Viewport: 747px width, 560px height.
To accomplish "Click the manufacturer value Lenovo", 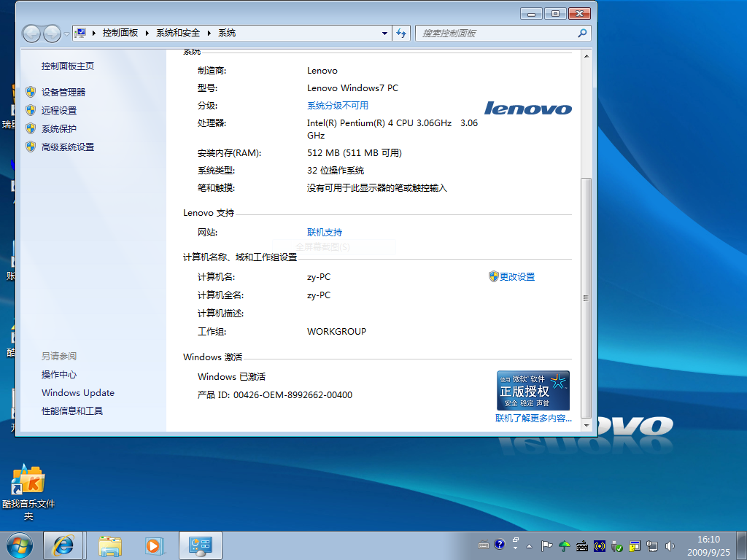I will pos(322,71).
